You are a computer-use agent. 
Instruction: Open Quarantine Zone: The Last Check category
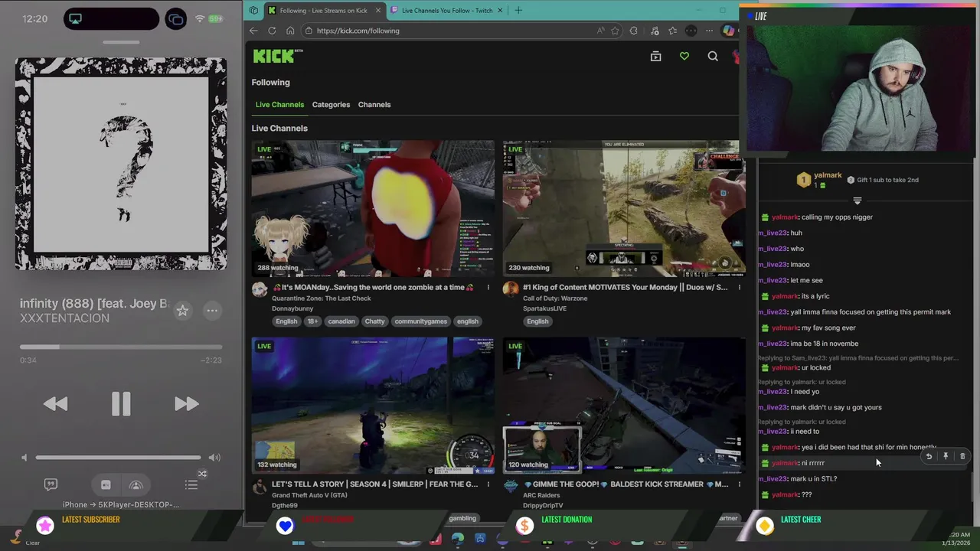(x=322, y=298)
